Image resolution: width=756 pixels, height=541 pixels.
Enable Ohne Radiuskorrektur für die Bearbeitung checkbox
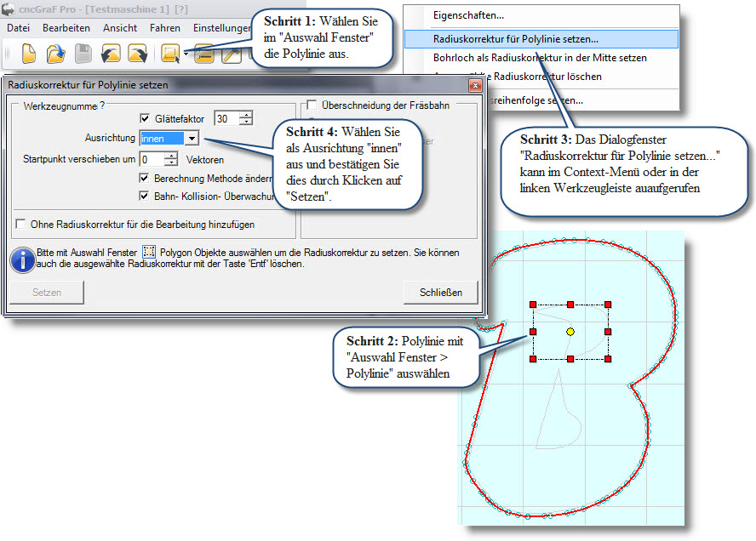pyautogui.click(x=21, y=225)
